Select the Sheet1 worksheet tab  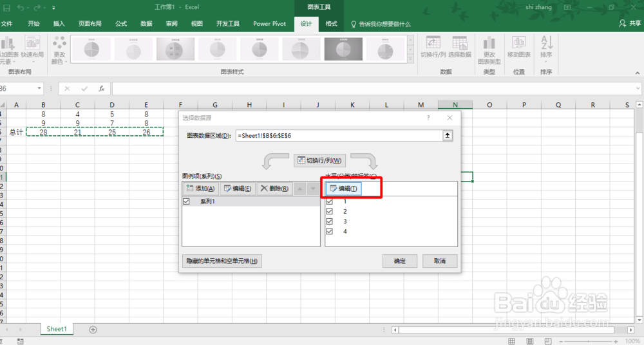point(56,329)
